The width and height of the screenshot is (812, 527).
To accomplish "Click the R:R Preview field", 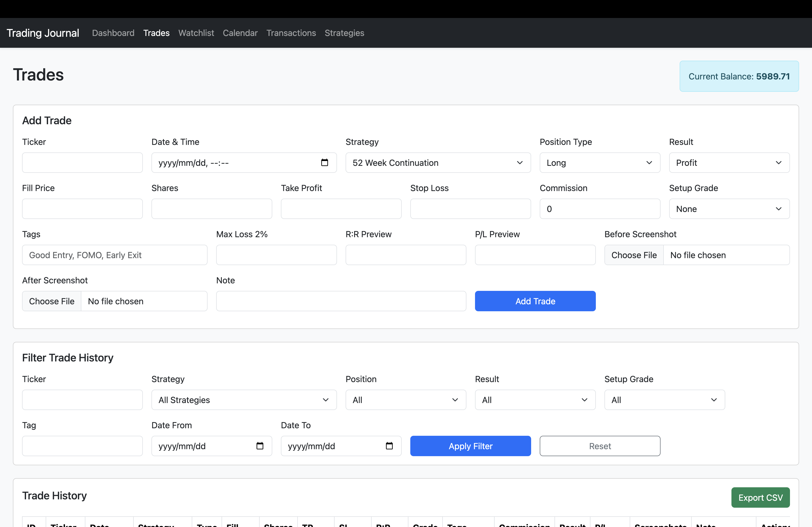I will [406, 255].
